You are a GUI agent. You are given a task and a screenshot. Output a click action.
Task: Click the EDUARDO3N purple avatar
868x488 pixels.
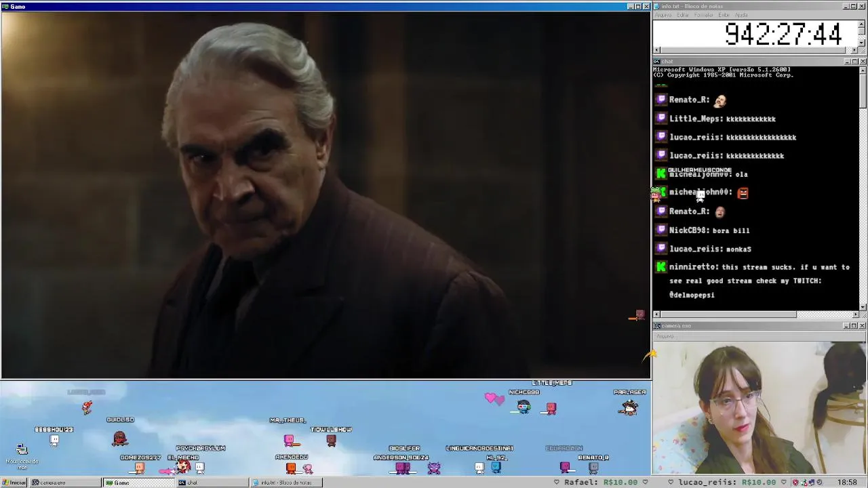point(565,467)
